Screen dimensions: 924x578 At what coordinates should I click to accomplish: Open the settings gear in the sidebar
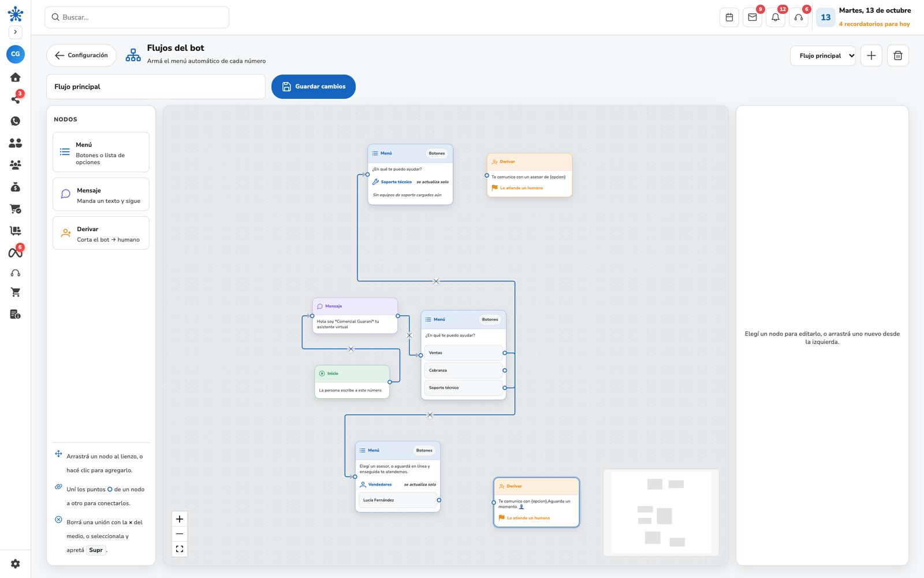(16, 564)
